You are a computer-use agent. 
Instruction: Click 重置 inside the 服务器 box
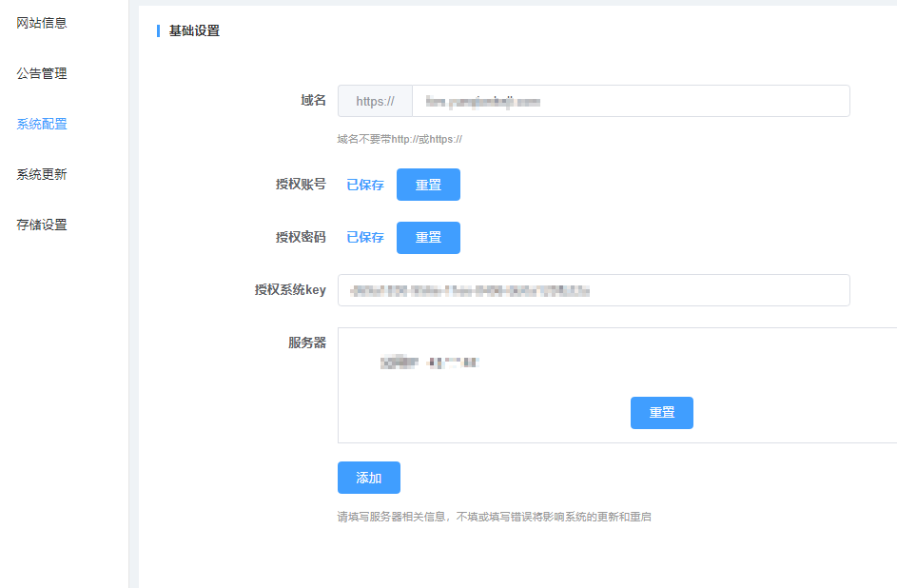[661, 413]
